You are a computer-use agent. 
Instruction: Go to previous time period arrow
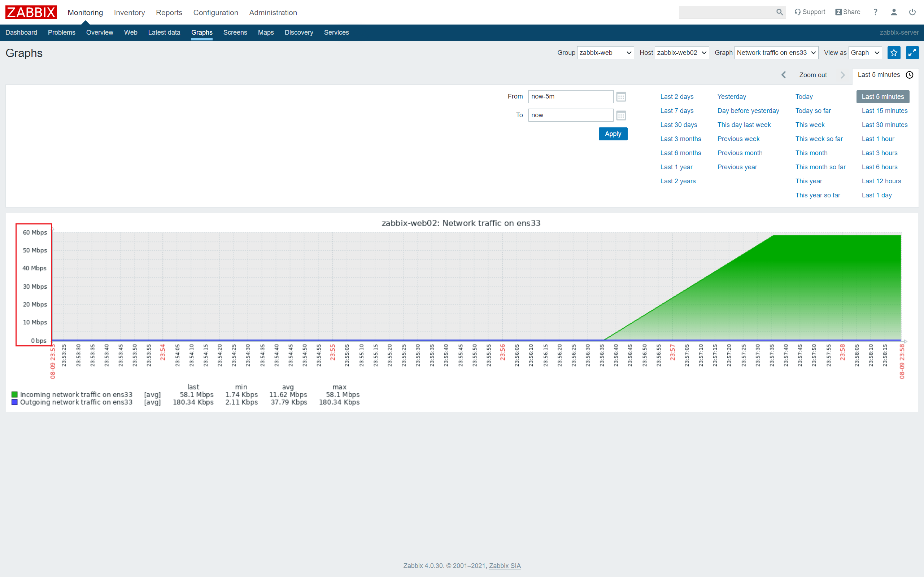click(784, 75)
